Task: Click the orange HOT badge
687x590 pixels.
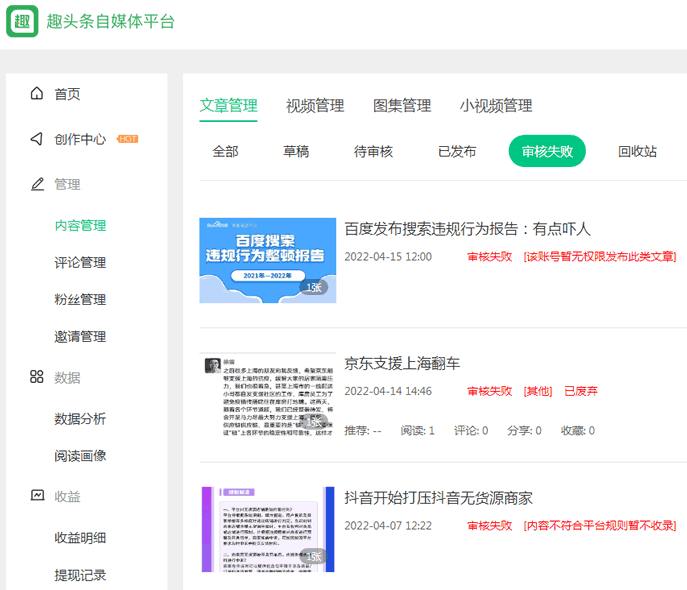Action: tap(127, 139)
